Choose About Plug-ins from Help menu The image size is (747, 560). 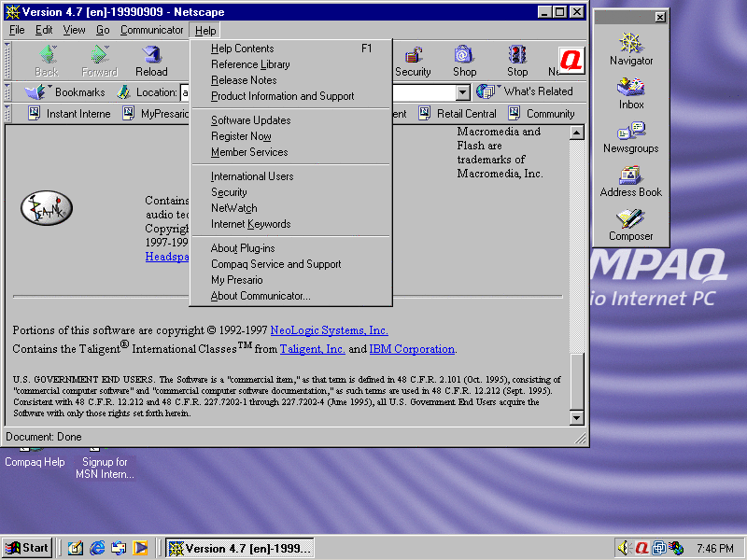pos(290,248)
